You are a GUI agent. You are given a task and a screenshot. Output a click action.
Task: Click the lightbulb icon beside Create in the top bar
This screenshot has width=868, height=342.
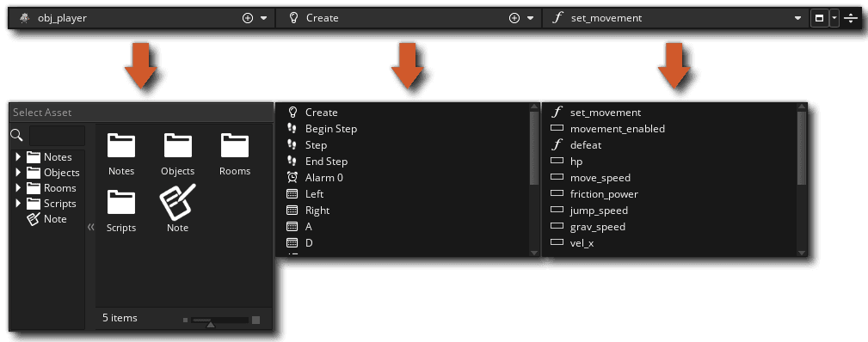point(294,18)
